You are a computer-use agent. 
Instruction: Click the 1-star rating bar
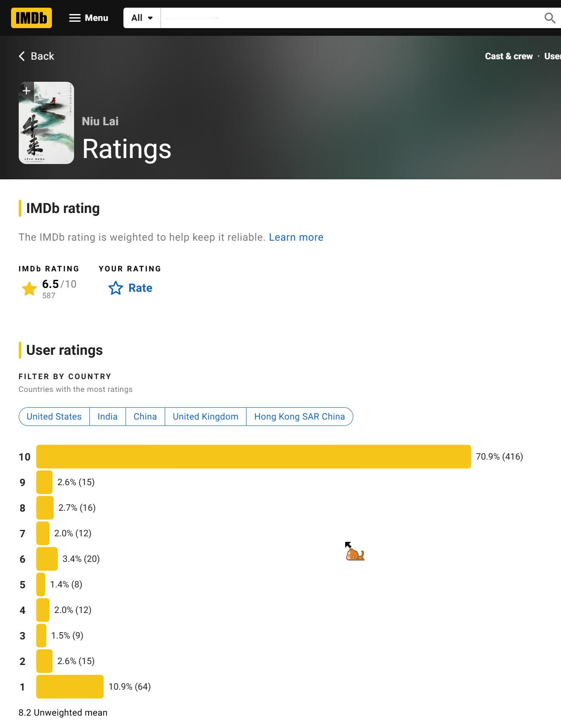click(70, 687)
